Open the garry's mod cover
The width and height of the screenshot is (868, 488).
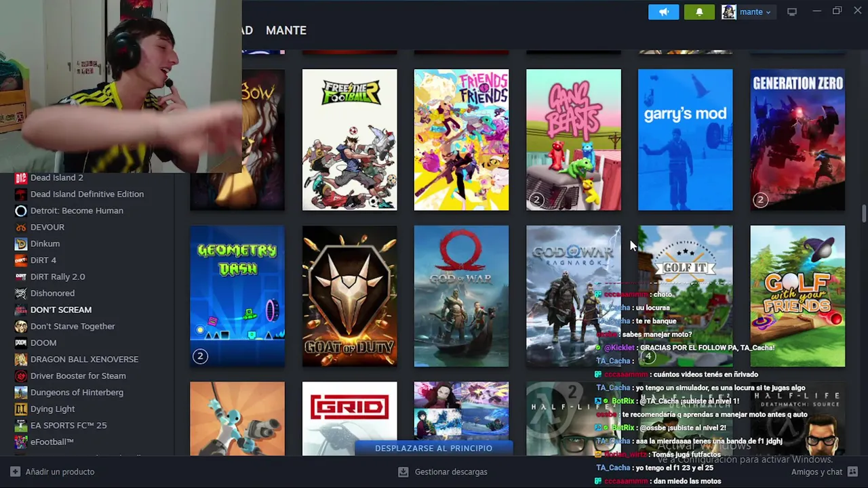[686, 140]
